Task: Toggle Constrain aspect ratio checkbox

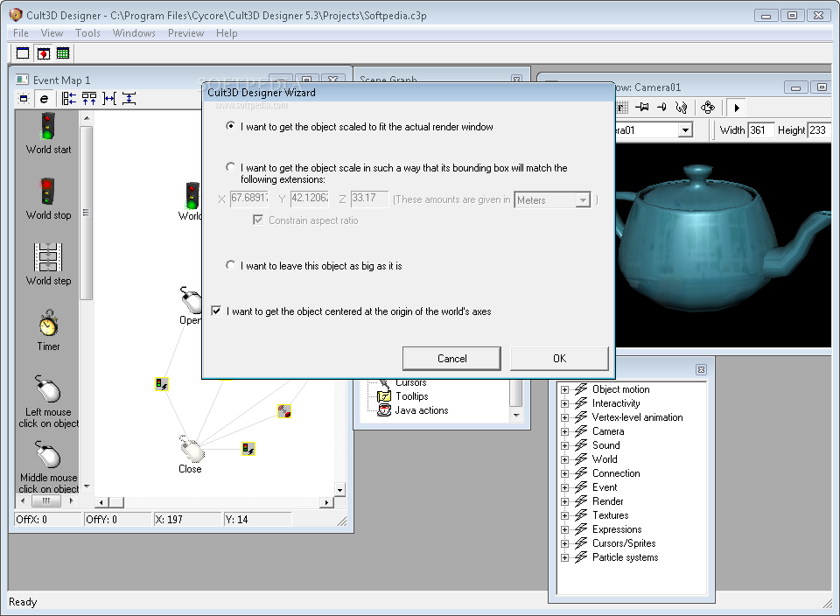Action: coord(258,220)
